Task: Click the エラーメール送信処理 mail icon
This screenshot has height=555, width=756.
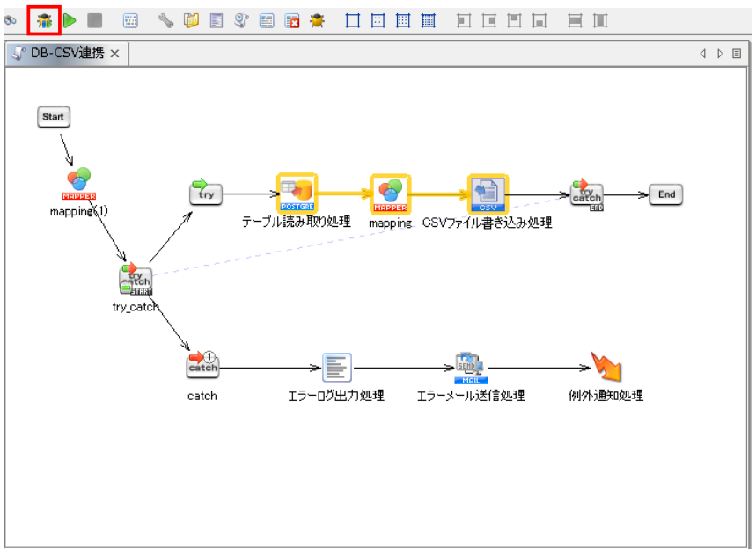Action: coord(470,368)
